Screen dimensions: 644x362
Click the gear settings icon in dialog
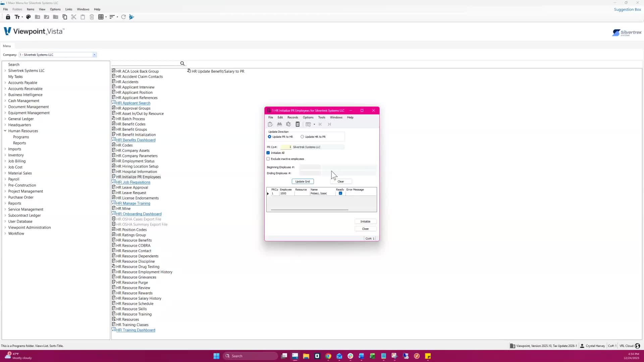point(288,124)
